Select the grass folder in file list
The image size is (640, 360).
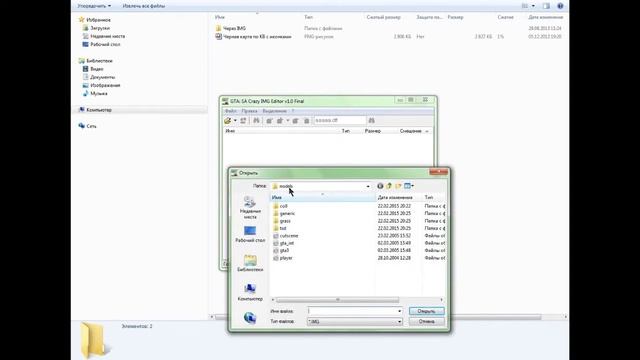pos(282,221)
